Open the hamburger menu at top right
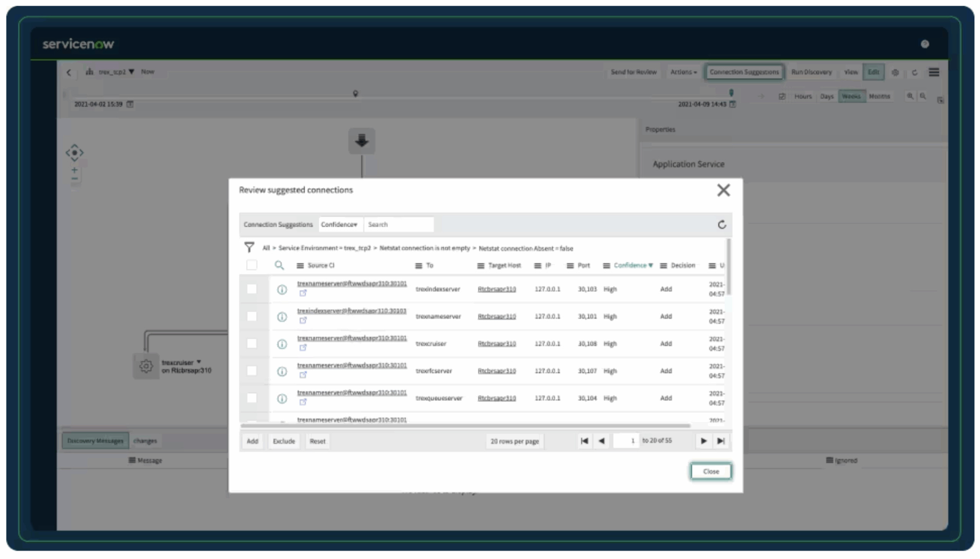Image resolution: width=980 pixels, height=559 pixels. click(x=935, y=72)
